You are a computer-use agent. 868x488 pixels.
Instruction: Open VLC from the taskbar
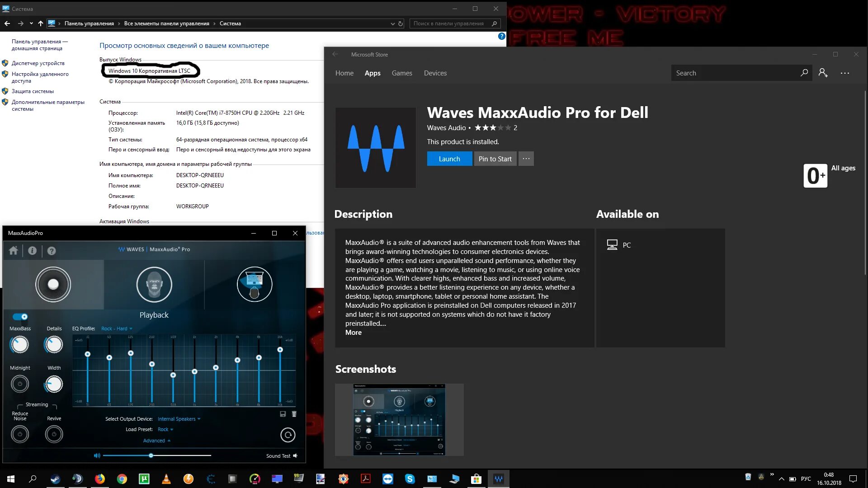166,479
